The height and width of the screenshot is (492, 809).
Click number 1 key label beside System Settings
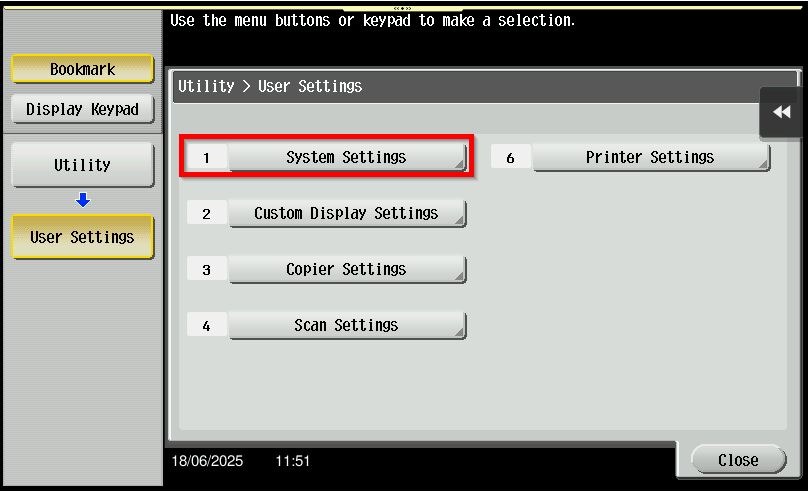[x=206, y=158]
